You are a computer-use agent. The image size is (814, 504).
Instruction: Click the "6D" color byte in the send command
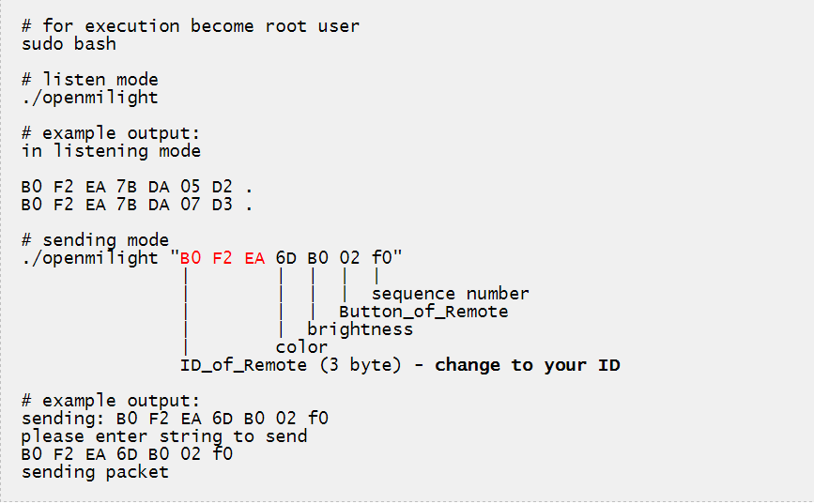point(285,258)
